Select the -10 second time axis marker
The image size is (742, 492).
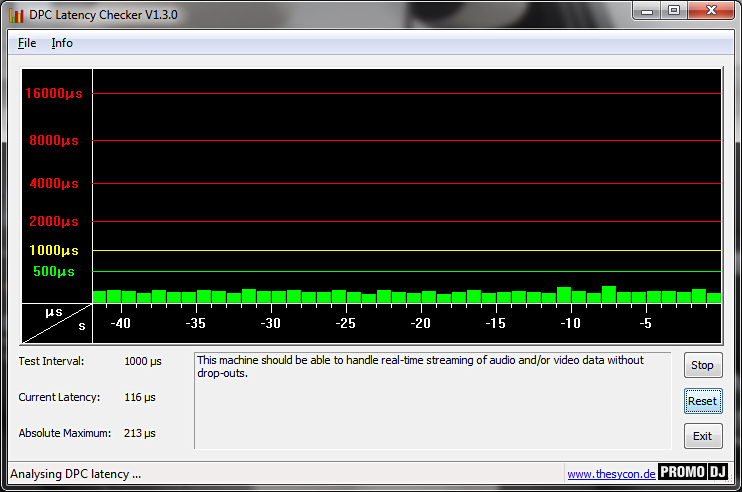coord(570,324)
